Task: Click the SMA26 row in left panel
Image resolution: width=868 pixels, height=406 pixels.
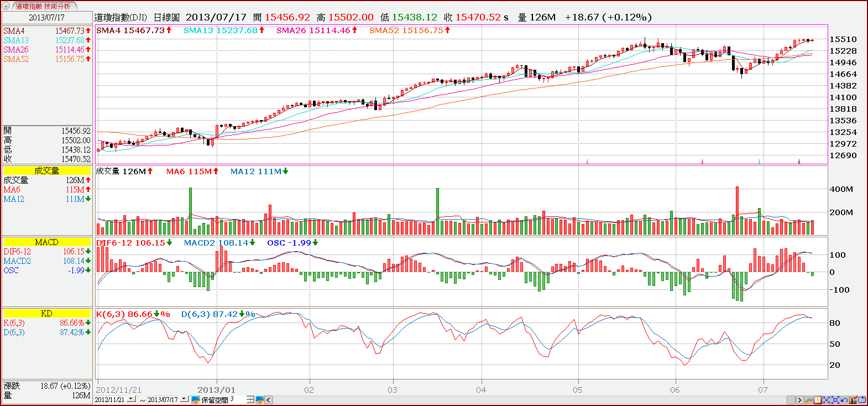Action: click(47, 50)
